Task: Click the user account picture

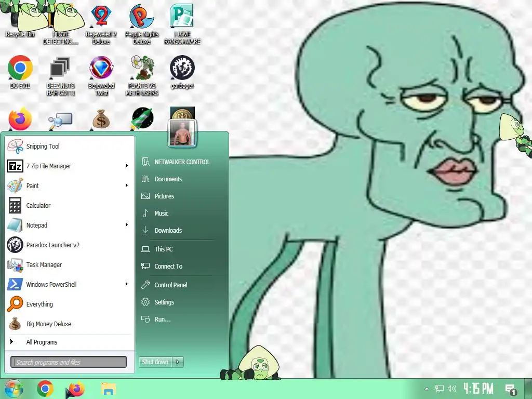Action: pyautogui.click(x=182, y=133)
